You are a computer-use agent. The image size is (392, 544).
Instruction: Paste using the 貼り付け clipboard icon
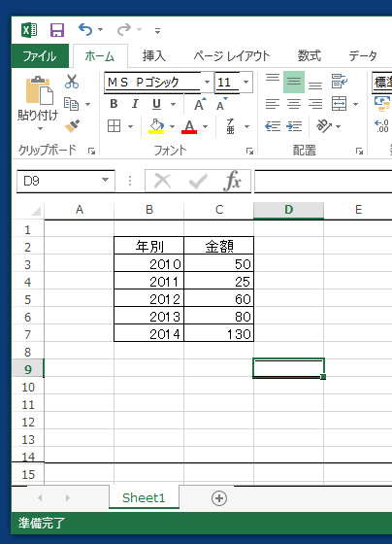pos(39,90)
